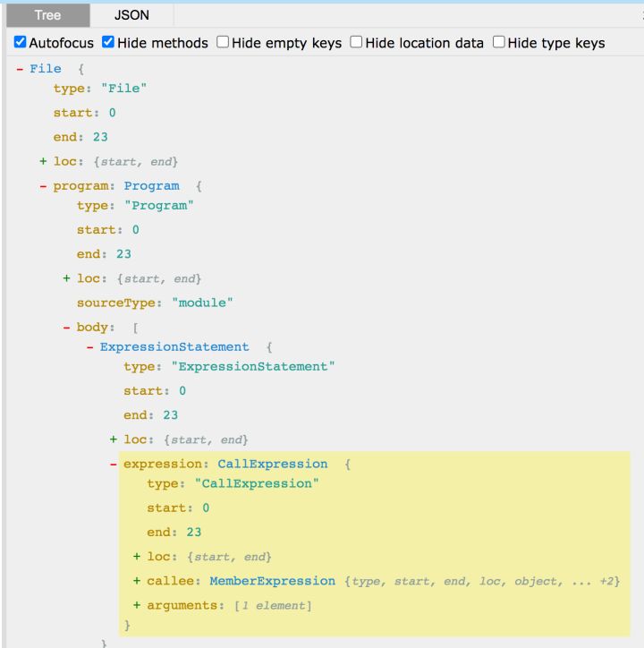Select the sourceType "module" value

(x=202, y=303)
